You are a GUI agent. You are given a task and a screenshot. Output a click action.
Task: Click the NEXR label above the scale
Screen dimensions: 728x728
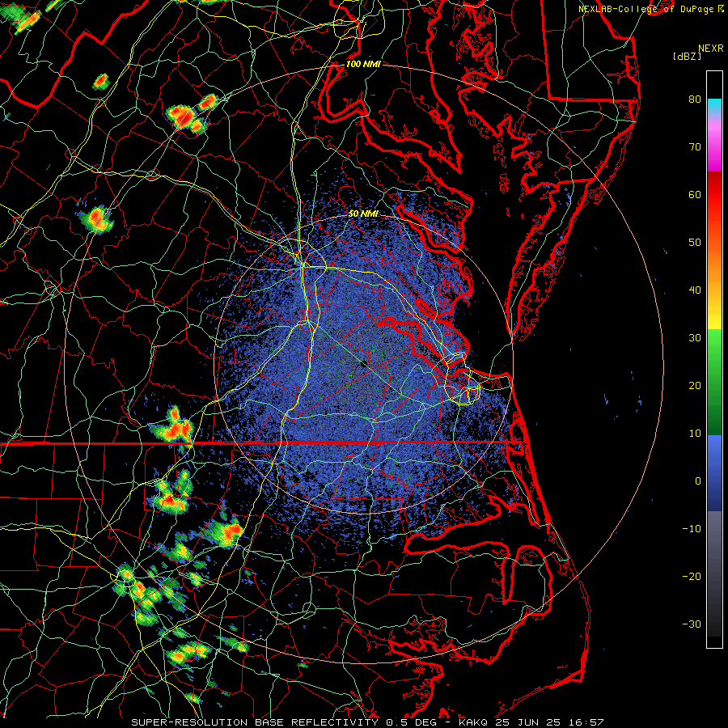coord(710,49)
